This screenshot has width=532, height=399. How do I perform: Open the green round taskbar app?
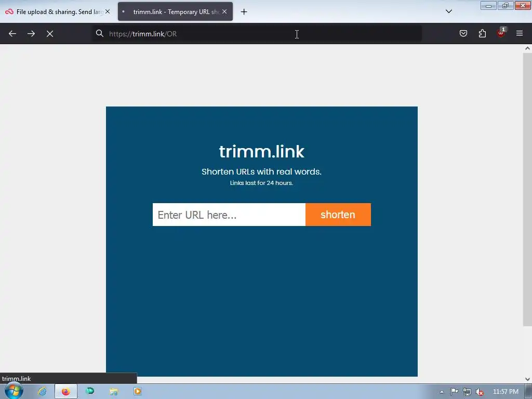tap(90, 391)
